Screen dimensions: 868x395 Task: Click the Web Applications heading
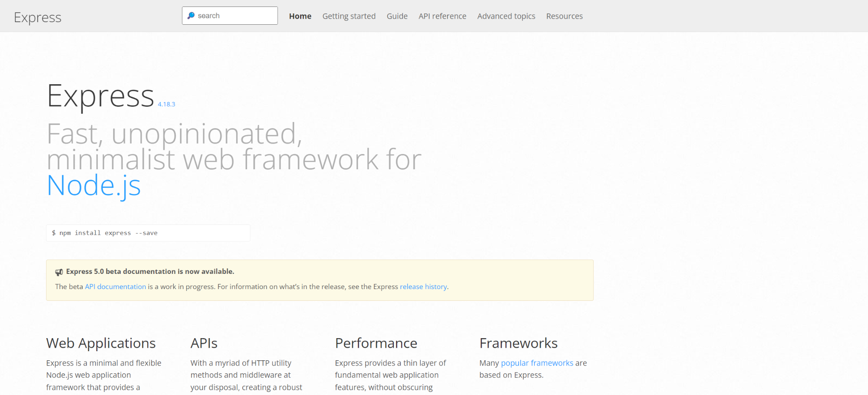pyautogui.click(x=101, y=343)
